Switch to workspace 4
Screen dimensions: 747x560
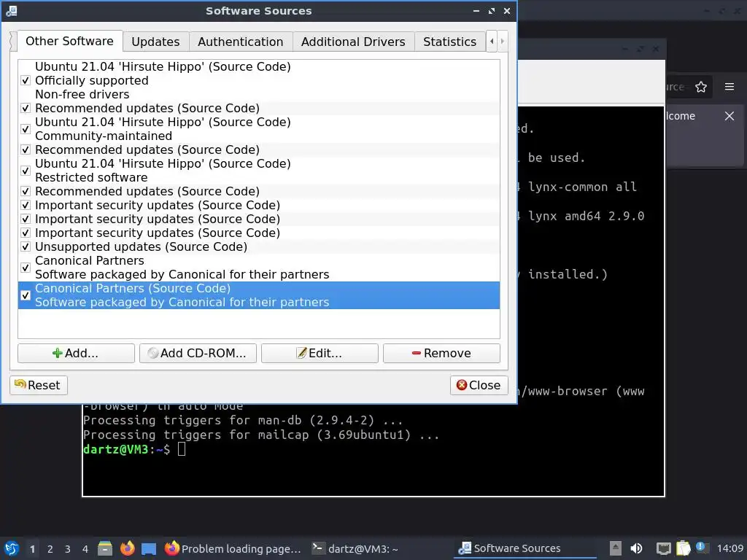click(x=85, y=549)
